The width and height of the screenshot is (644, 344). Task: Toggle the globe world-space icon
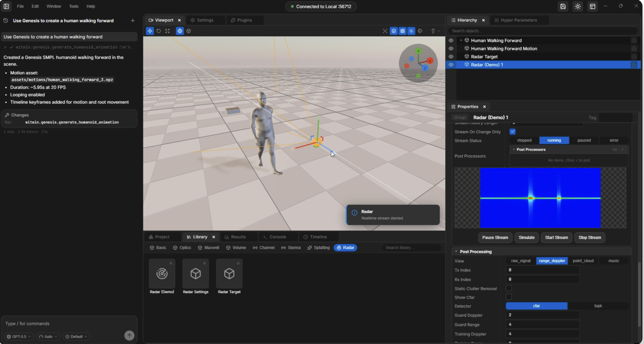click(x=180, y=31)
